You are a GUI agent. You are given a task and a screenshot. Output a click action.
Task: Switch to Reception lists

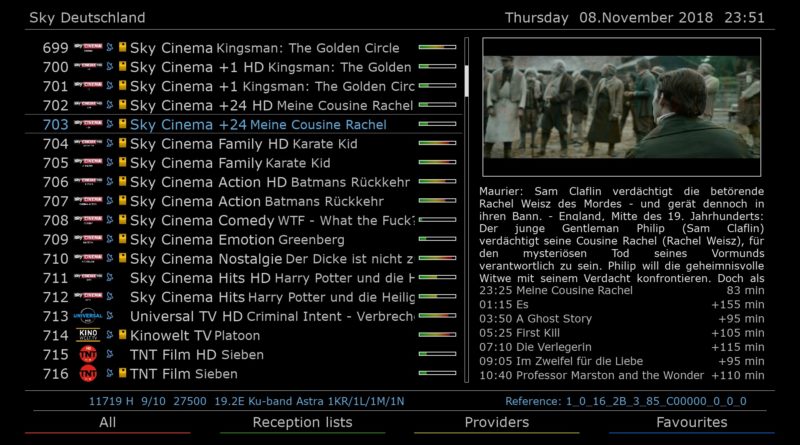click(302, 423)
